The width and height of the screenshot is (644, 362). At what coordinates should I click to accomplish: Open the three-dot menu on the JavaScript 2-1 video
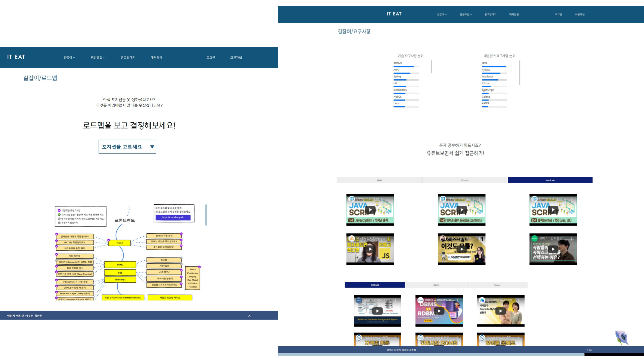(x=571, y=199)
